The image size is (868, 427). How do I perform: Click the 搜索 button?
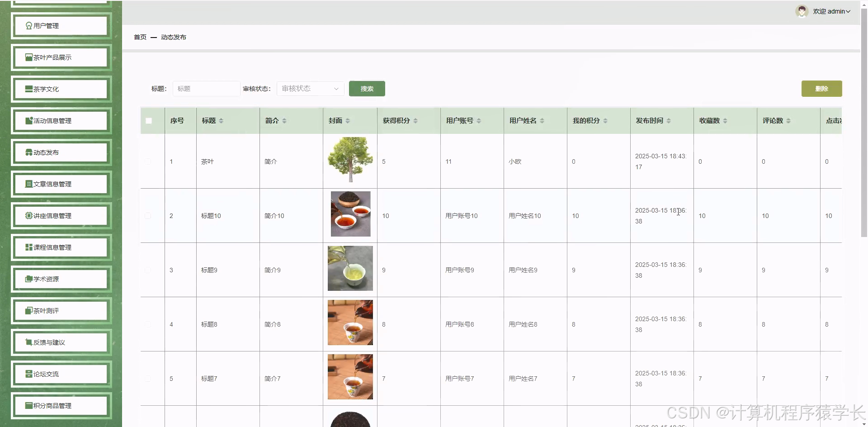point(367,89)
